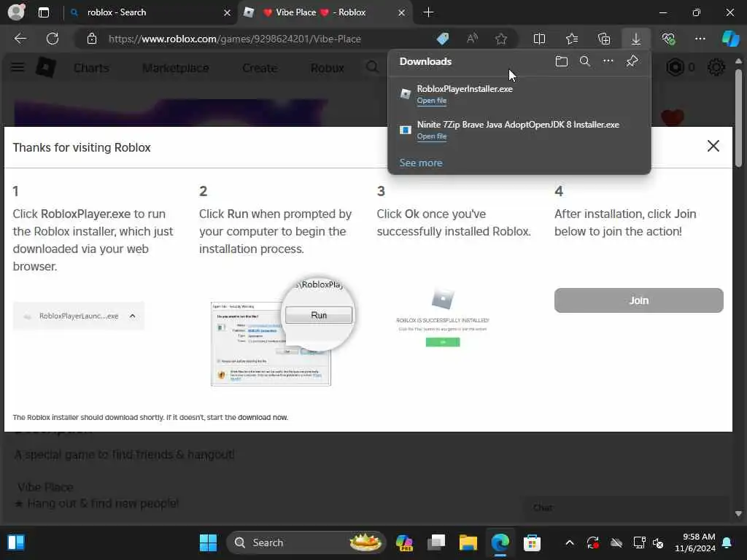Open Roblox hamburger menu
This screenshot has width=747, height=560.
pyautogui.click(x=18, y=68)
